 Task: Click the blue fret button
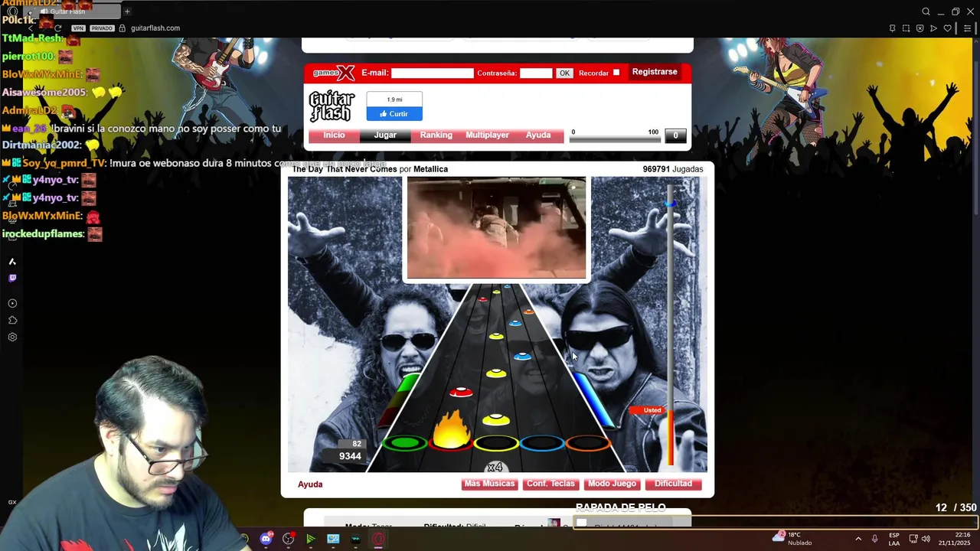click(542, 442)
